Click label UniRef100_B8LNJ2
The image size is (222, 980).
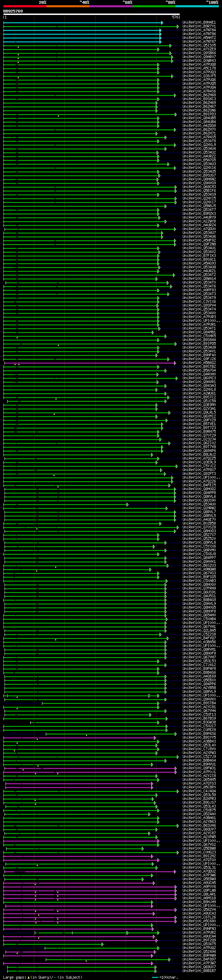pos(199,455)
